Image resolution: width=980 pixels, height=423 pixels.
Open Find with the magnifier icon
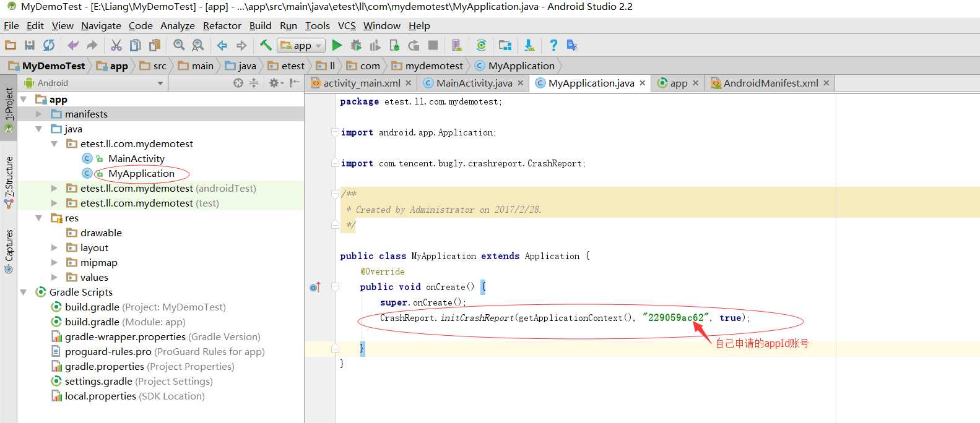[179, 45]
